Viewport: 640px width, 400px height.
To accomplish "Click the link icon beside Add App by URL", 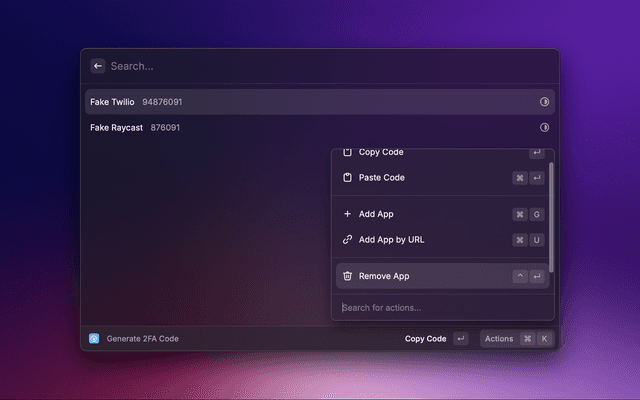I will (347, 240).
